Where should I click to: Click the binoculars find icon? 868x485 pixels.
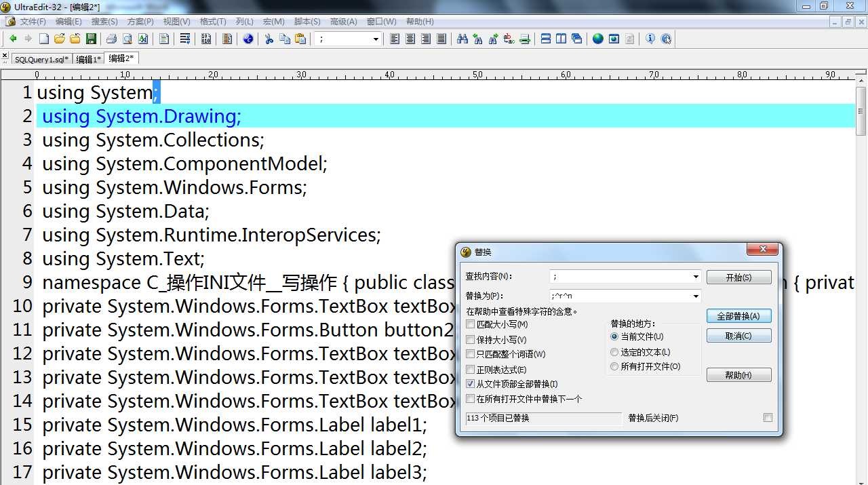(462, 39)
